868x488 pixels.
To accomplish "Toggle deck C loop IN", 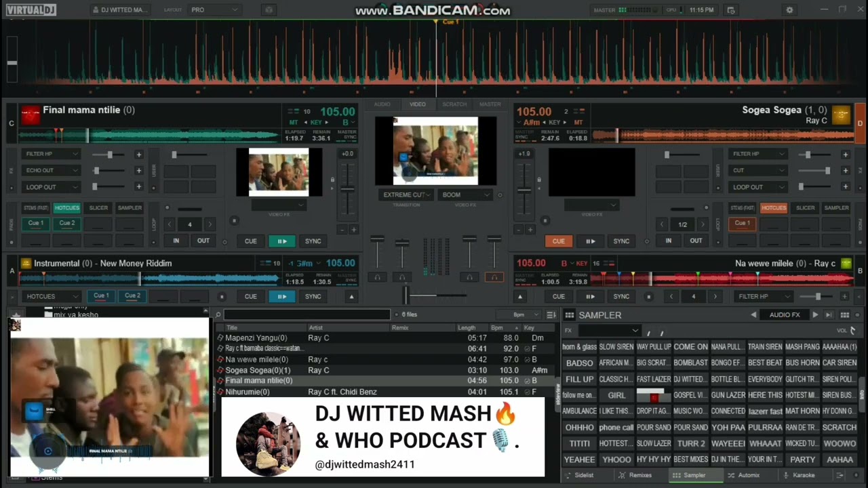I will [x=176, y=241].
